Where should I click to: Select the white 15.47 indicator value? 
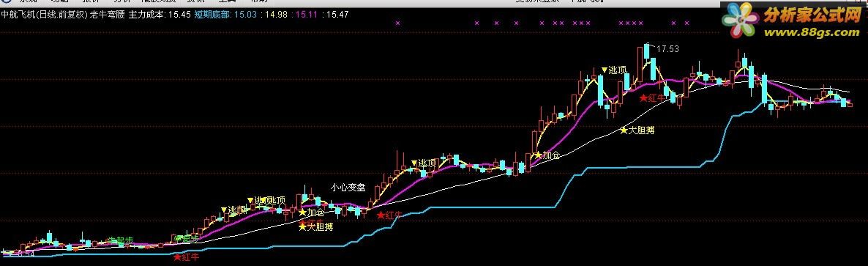(x=337, y=15)
